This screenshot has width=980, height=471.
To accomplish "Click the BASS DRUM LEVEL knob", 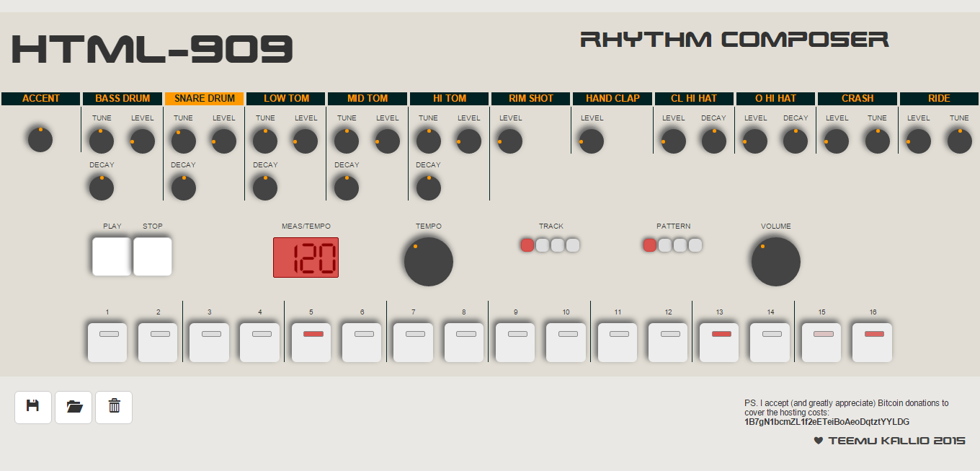I will point(143,141).
